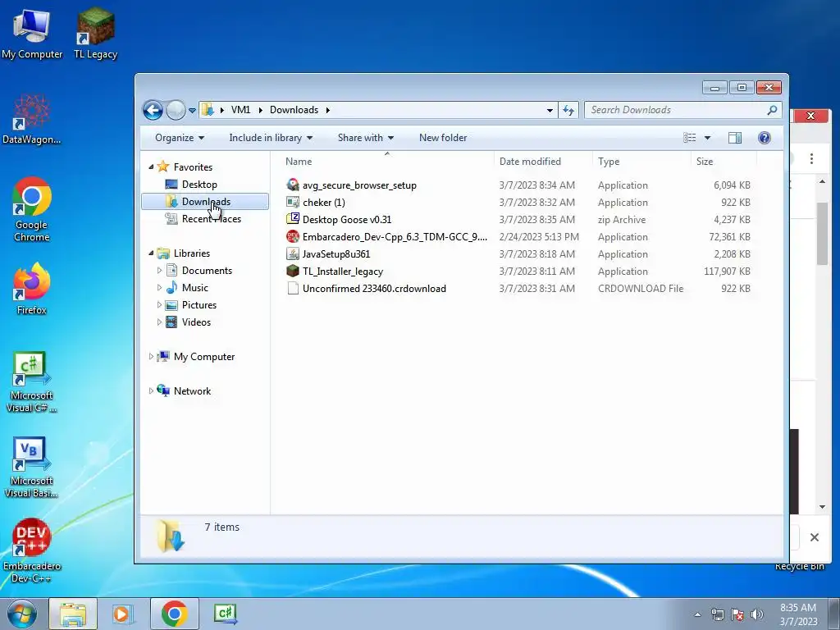Select the avg_secure_browser_setup file

point(359,185)
